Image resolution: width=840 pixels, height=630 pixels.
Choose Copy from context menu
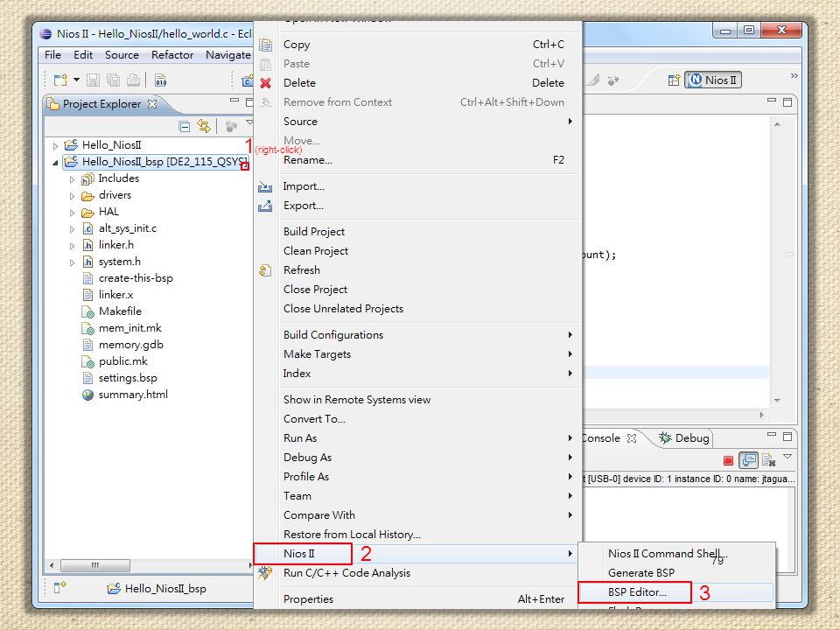[418, 45]
